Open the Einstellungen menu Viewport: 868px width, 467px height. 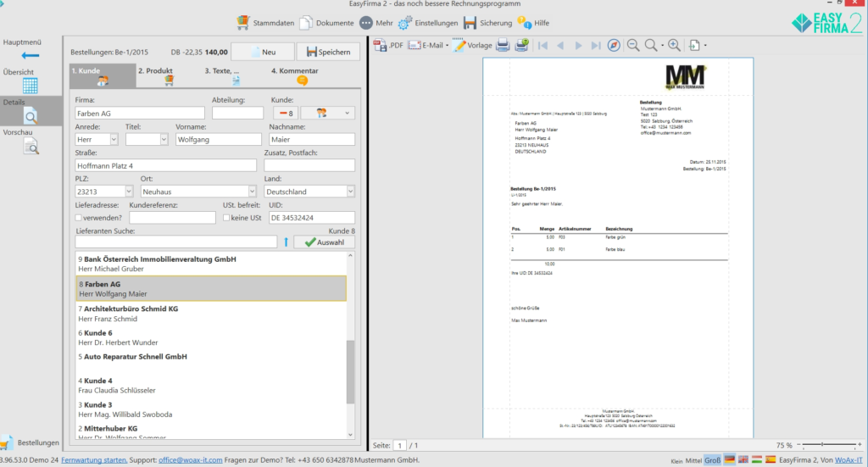428,23
